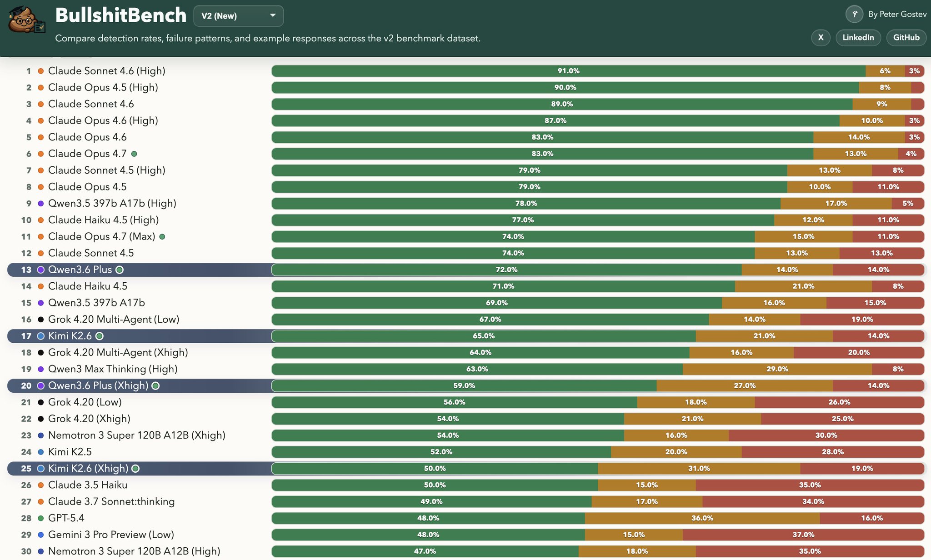Click orange vendor dot of Claude Haiku 4.5 (High)
Image resolution: width=931 pixels, height=560 pixels.
40,220
